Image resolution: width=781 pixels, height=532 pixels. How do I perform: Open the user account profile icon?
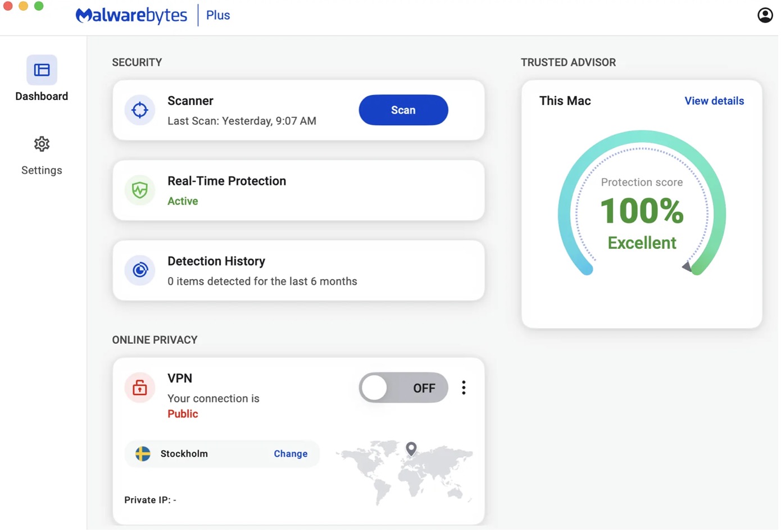(x=765, y=15)
